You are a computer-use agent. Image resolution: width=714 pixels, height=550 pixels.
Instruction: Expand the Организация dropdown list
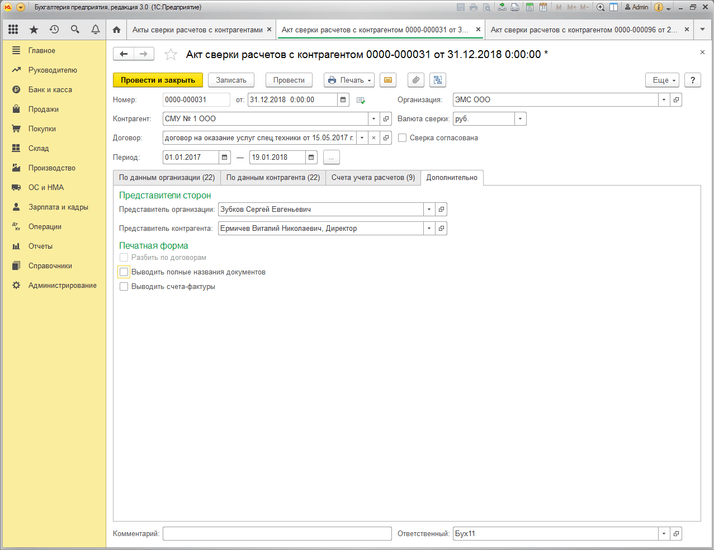pyautogui.click(x=663, y=100)
